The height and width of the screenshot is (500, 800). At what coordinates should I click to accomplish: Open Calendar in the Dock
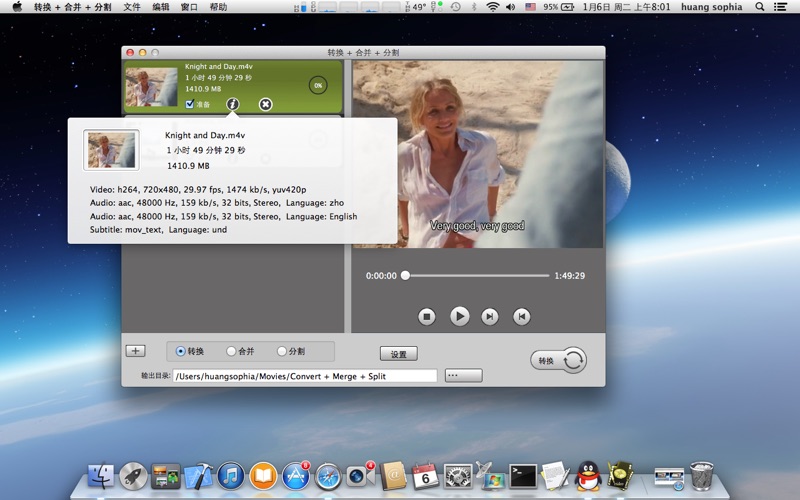[425, 476]
